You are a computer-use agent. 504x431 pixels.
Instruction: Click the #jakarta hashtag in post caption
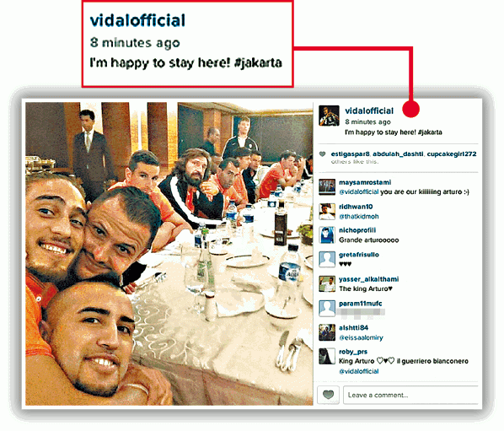(430, 132)
